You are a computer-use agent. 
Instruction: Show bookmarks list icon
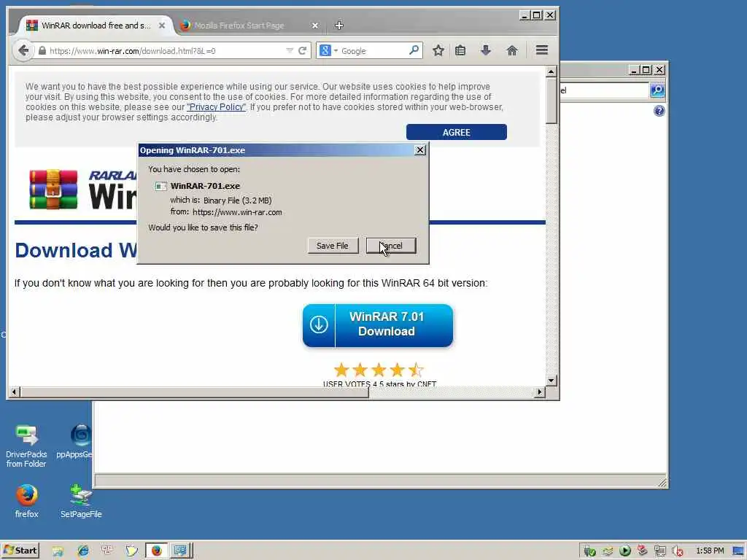coord(460,50)
